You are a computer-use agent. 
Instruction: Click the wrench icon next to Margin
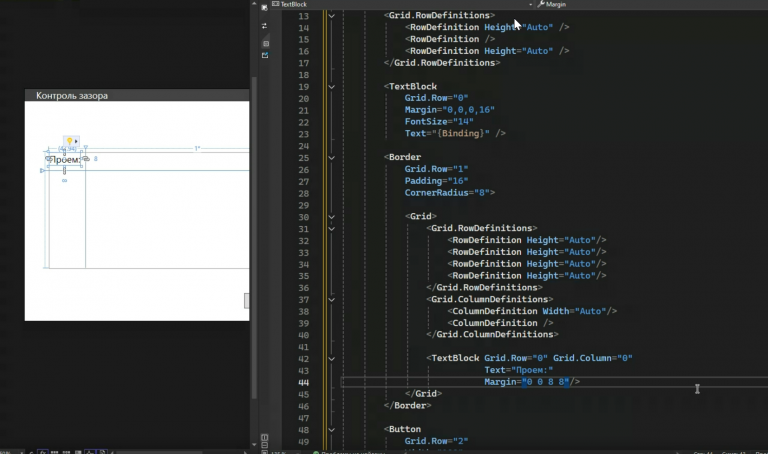[541, 5]
